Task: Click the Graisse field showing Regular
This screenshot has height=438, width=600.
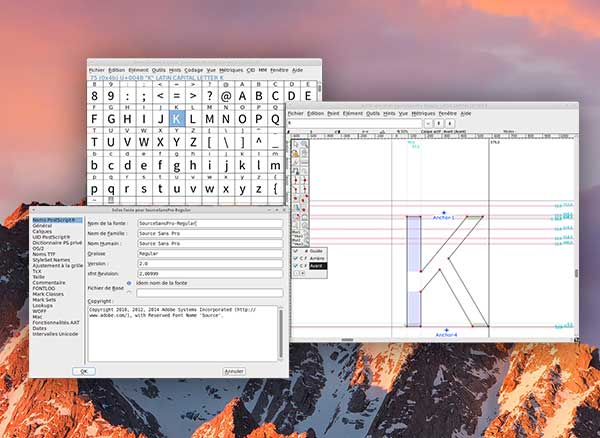Action: point(210,254)
